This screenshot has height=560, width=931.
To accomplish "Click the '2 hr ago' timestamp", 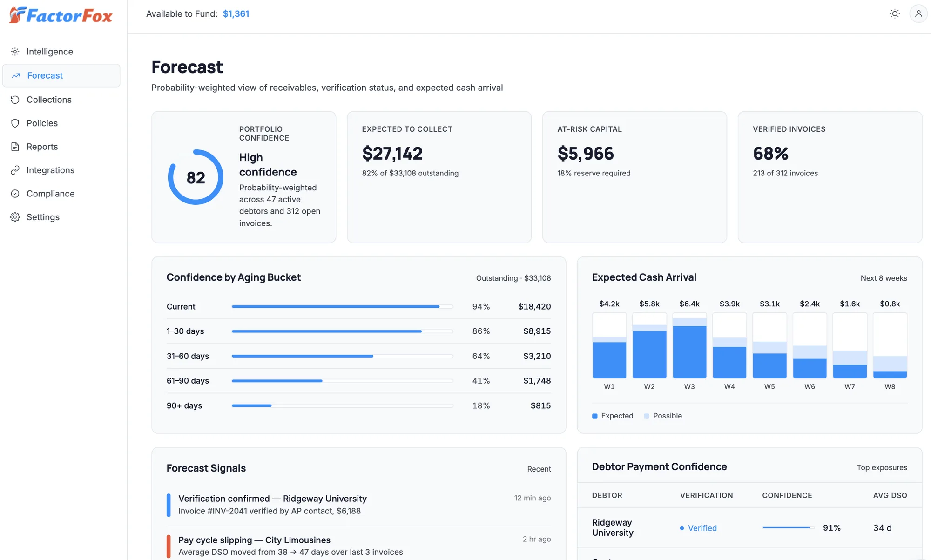I will point(537,539).
